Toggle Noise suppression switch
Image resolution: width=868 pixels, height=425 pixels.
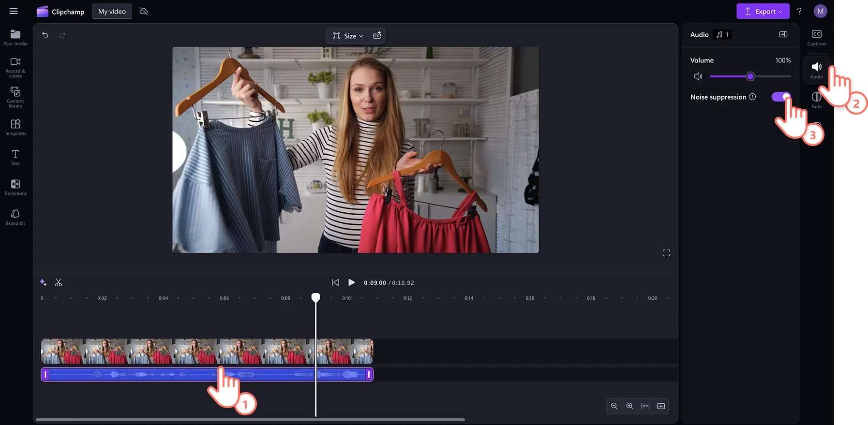click(781, 97)
